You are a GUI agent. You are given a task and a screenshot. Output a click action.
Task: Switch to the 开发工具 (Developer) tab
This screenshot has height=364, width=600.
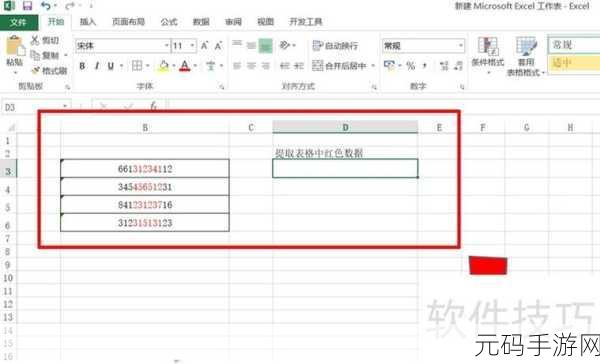pos(305,22)
